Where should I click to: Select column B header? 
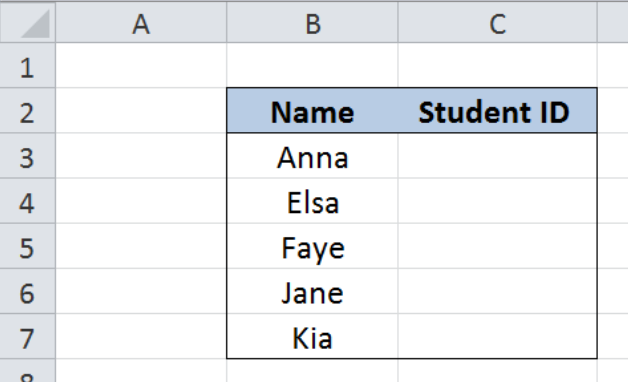point(312,22)
